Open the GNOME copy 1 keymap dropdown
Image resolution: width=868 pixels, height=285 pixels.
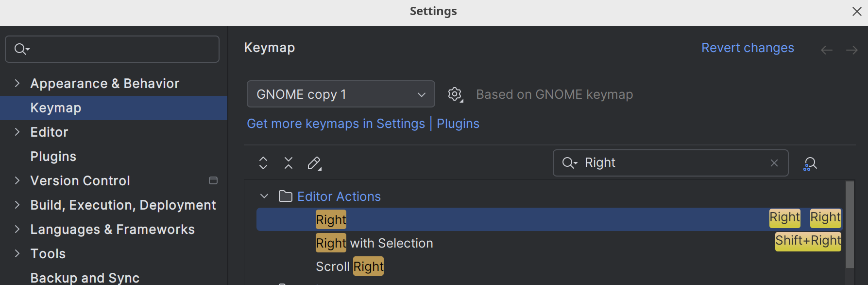pyautogui.click(x=341, y=94)
